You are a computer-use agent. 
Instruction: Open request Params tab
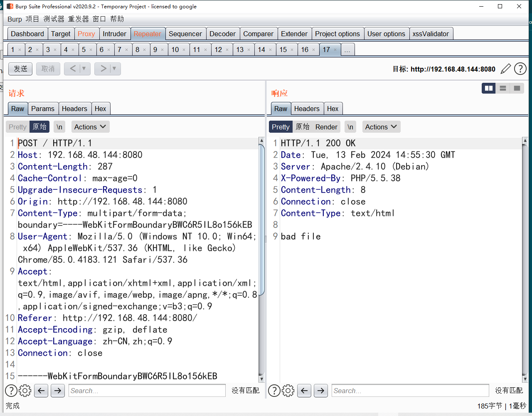pos(43,109)
